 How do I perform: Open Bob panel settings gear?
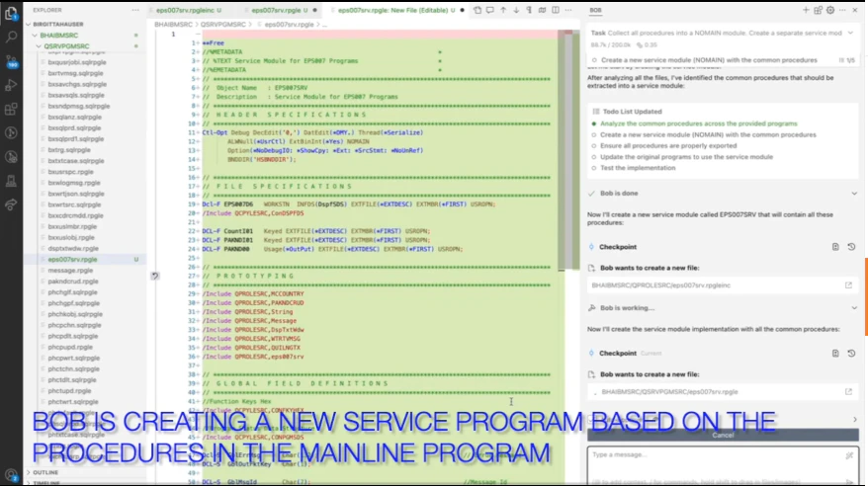830,10
